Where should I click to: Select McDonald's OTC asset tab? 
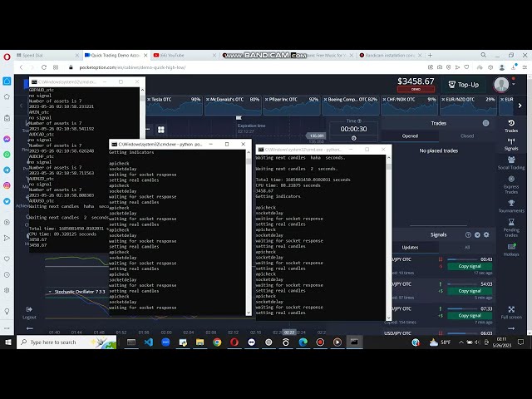(x=233, y=106)
